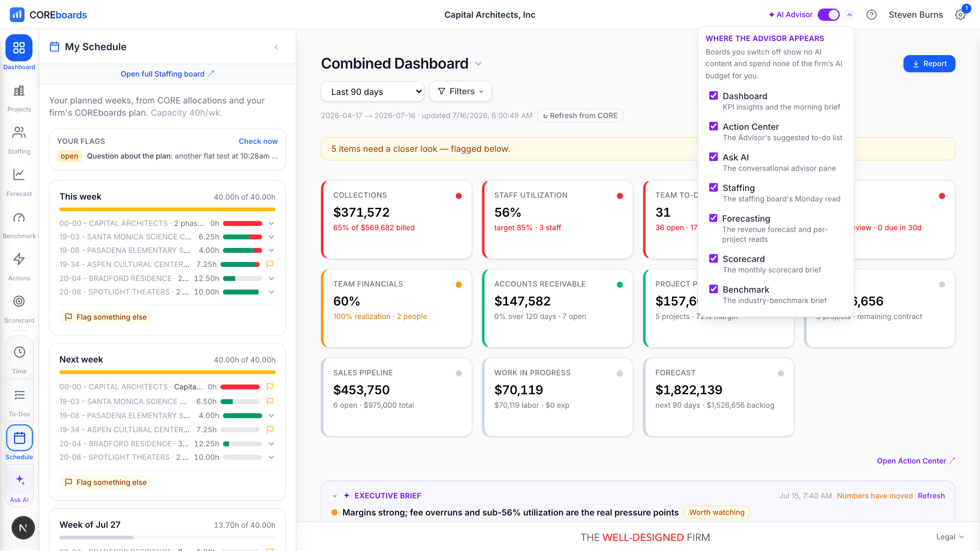
Task: Open the Work In Progress card
Action: click(x=557, y=397)
